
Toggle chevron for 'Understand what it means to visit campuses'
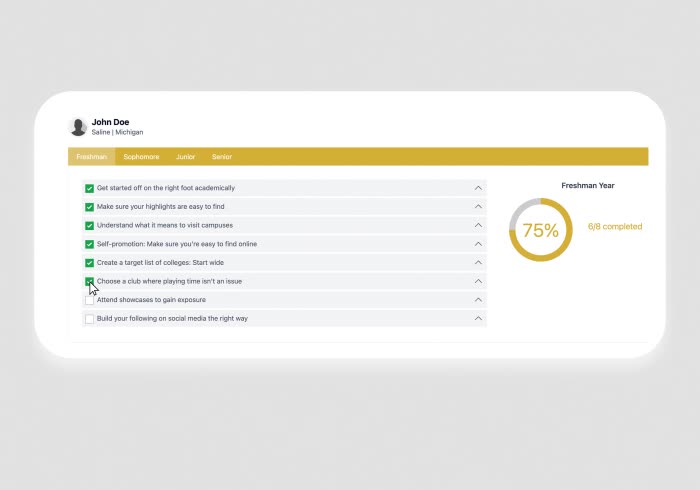478,225
